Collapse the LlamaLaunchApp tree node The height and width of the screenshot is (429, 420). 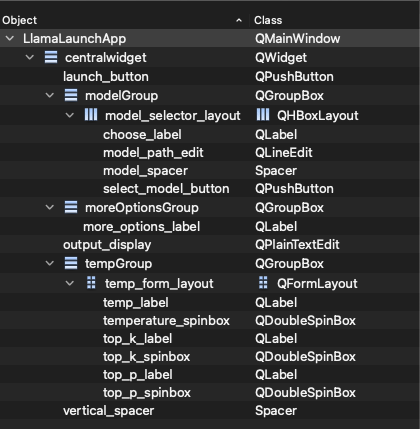click(x=10, y=38)
